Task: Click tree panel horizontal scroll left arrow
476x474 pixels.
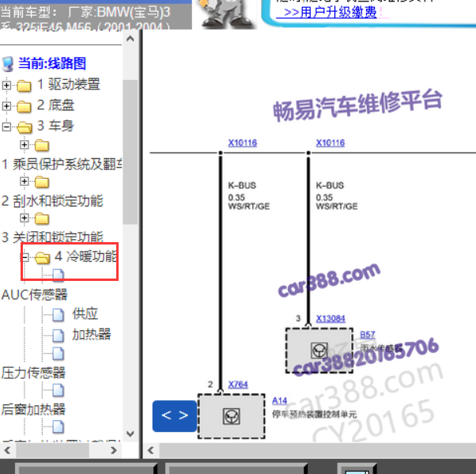Action: coord(8,450)
